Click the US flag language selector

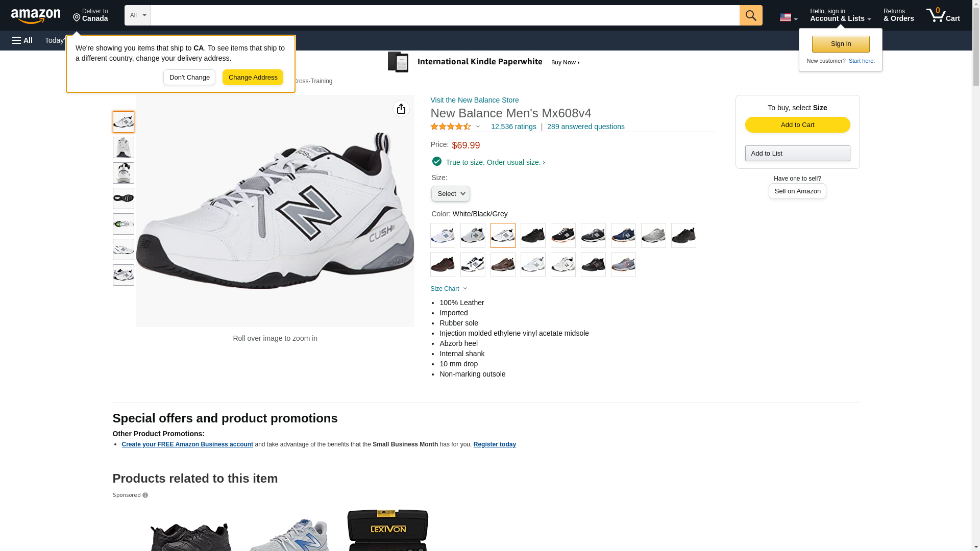(x=788, y=17)
